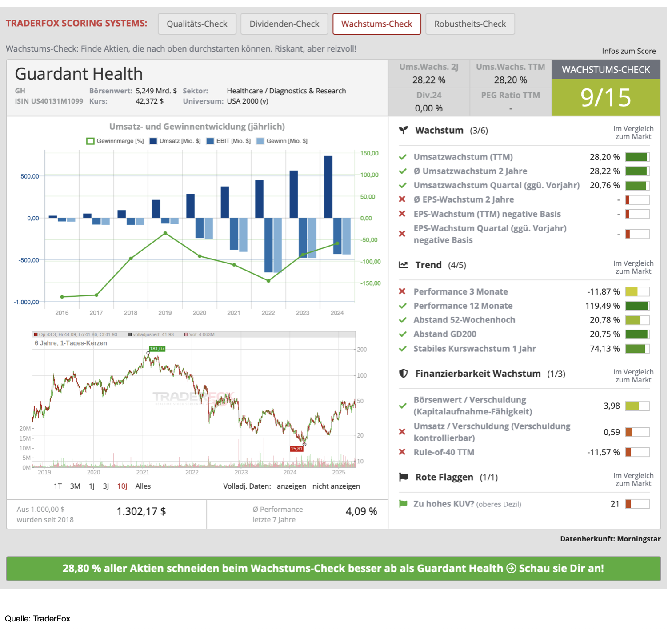Click the Abstand 52-Wochenhoch comparison bar
This screenshot has width=672, height=629.
637,320
